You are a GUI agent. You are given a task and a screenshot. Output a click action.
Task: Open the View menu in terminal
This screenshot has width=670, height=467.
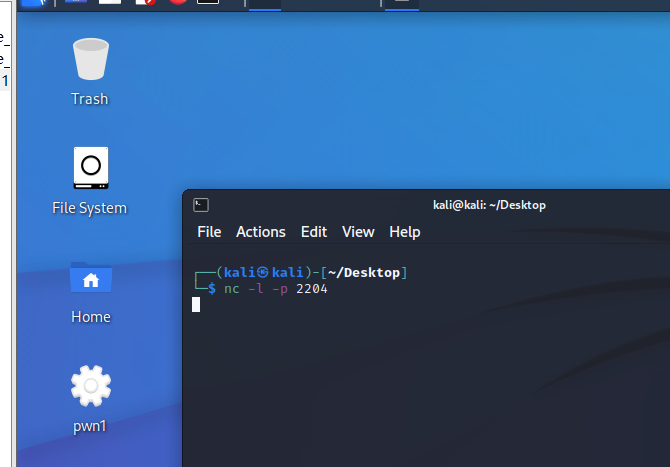pyautogui.click(x=358, y=232)
